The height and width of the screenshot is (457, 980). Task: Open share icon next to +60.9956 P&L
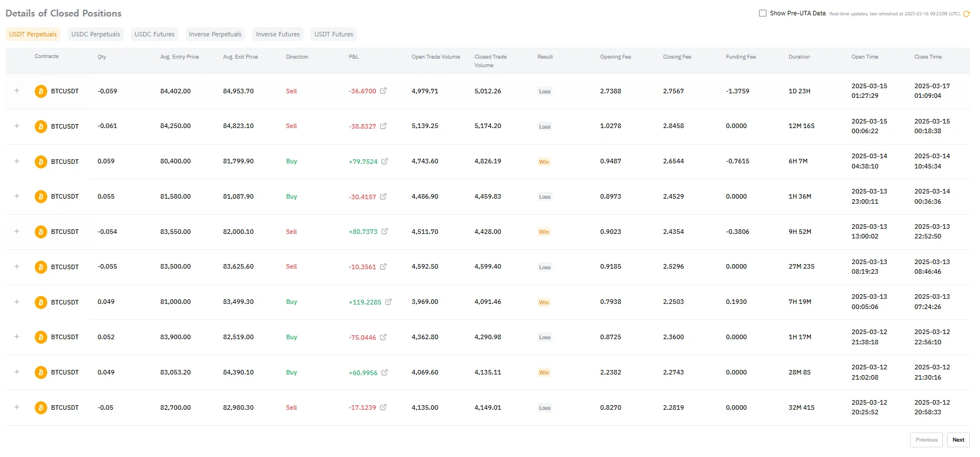[x=384, y=373]
